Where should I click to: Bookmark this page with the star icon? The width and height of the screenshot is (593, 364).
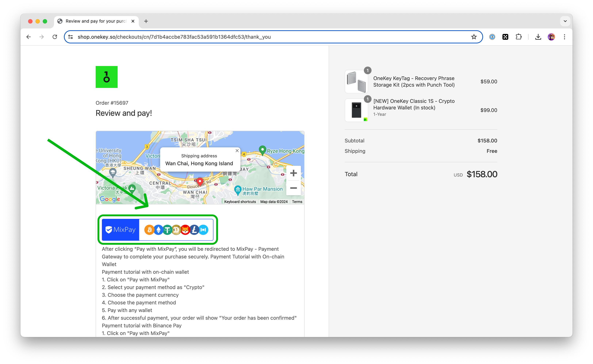coord(474,37)
